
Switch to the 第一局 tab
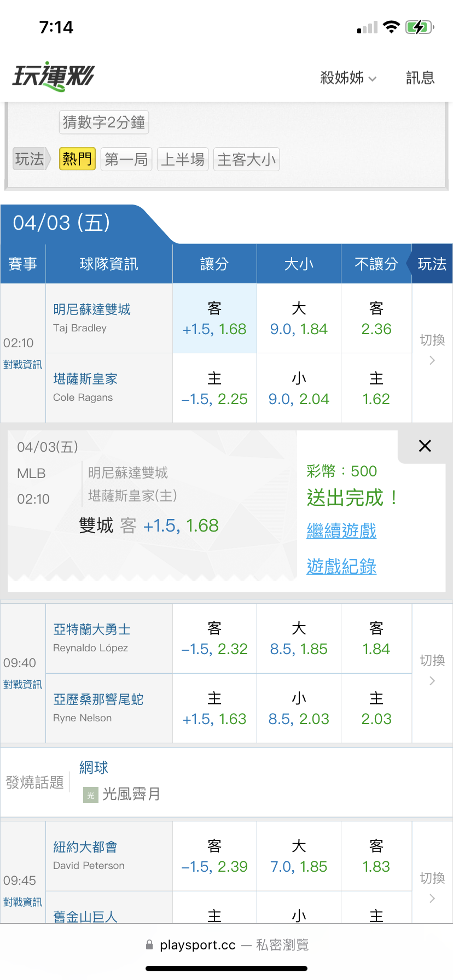[126, 159]
